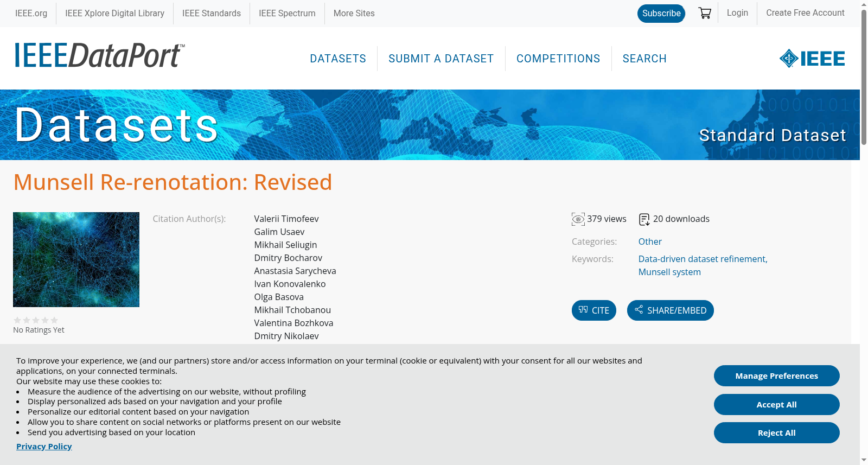Open the IEEE.org link
The height and width of the screenshot is (465, 868).
[x=31, y=13]
